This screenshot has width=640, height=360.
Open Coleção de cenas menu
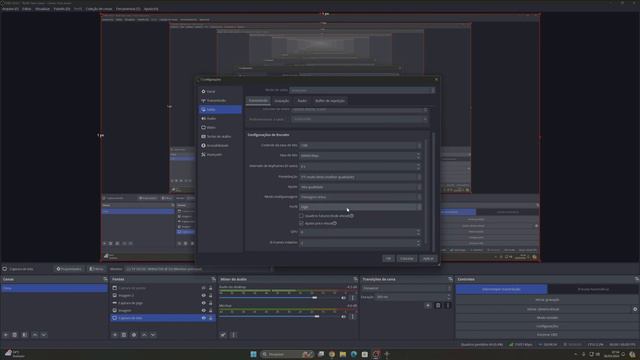(99, 9)
